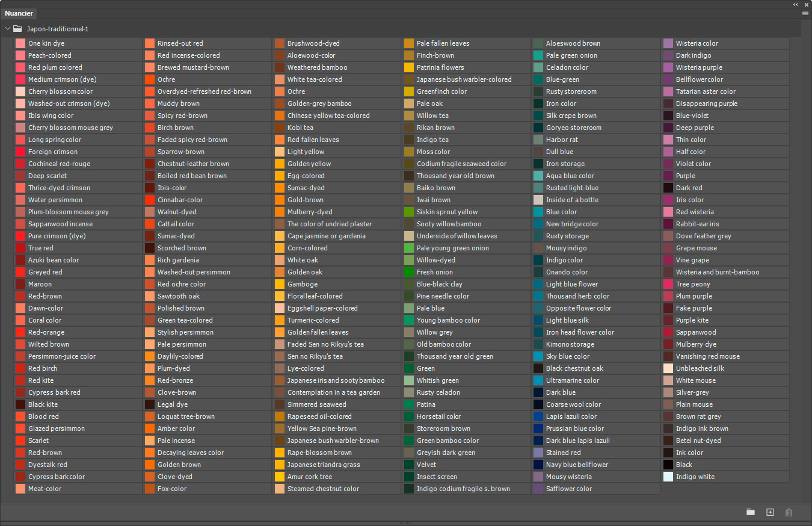
Task: Click the True red swatch
Action: pyautogui.click(x=20, y=248)
